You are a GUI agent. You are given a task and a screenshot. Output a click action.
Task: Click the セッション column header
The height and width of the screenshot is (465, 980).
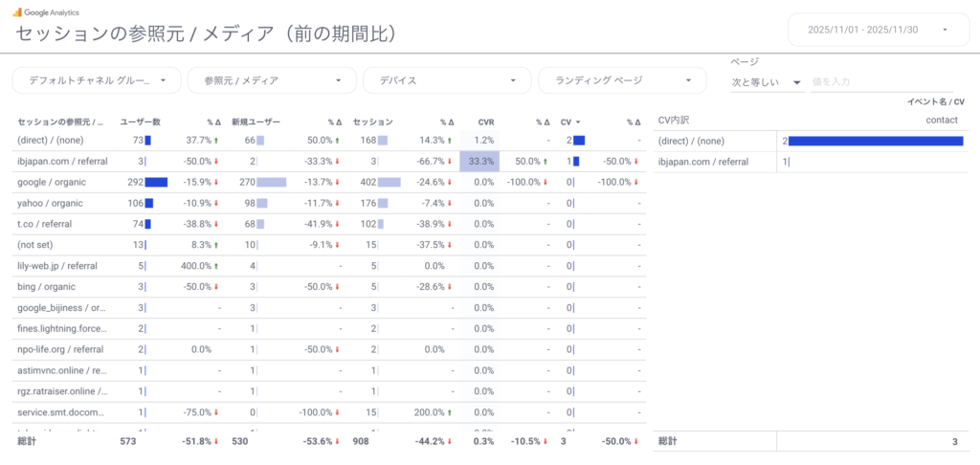[x=373, y=122]
